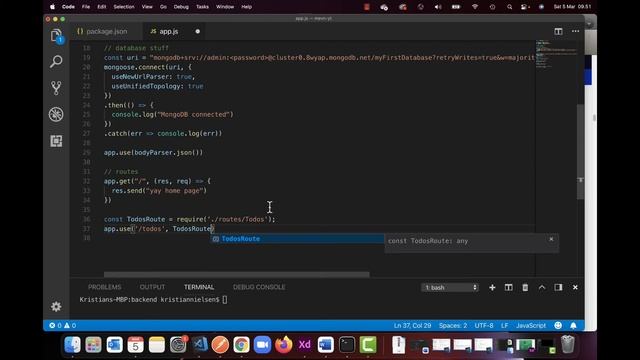Switch to the OUTPUT panel tab

coord(152,287)
